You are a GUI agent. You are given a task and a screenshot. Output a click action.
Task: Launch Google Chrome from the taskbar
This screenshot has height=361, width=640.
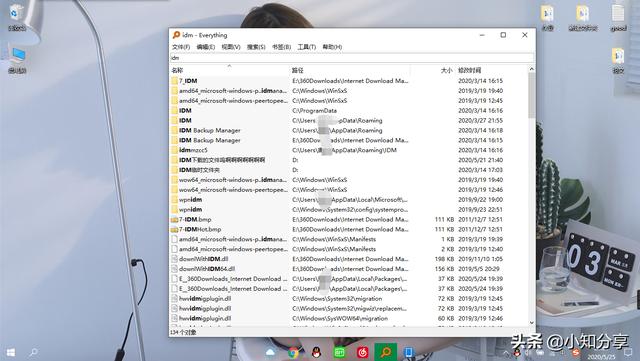[x=293, y=352]
